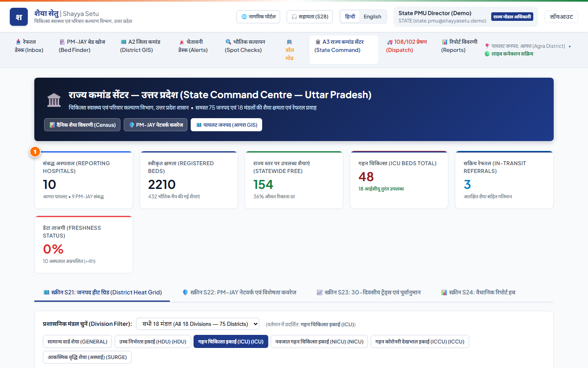Click the shield icon on S22 tab
This screenshot has height=368, width=588.
(x=185, y=292)
